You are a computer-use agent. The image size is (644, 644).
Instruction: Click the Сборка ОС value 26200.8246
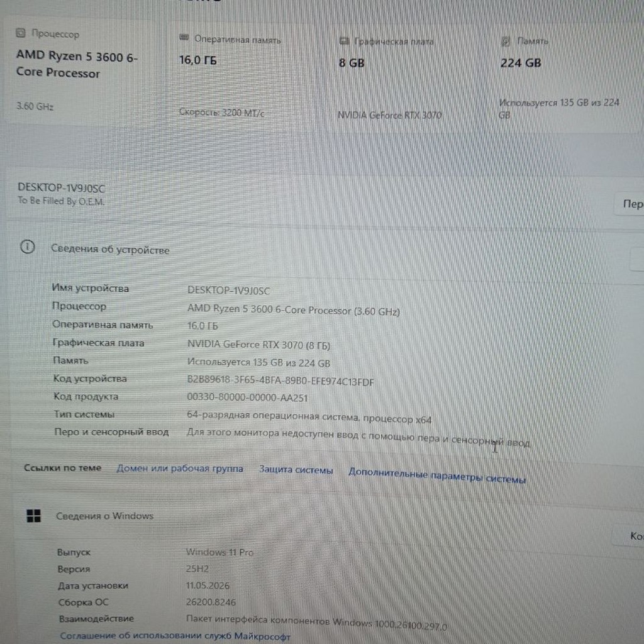[211, 602]
